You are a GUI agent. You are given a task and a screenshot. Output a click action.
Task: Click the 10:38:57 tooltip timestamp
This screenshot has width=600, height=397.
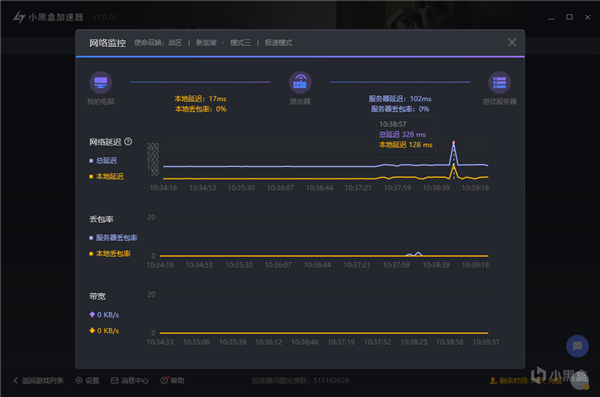coord(393,124)
